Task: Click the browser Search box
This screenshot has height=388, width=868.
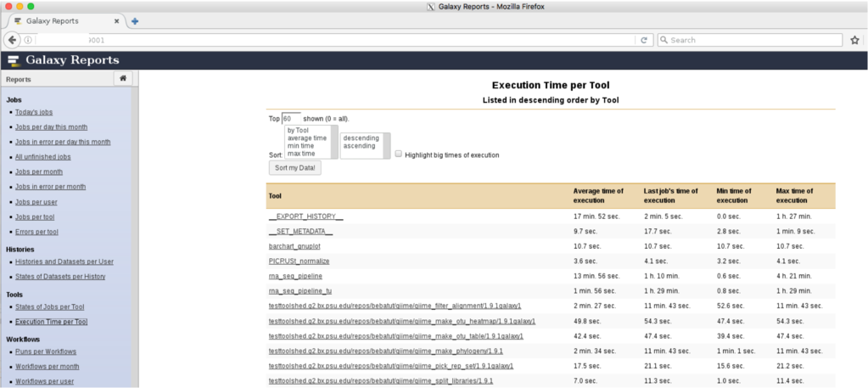Action: click(x=749, y=40)
